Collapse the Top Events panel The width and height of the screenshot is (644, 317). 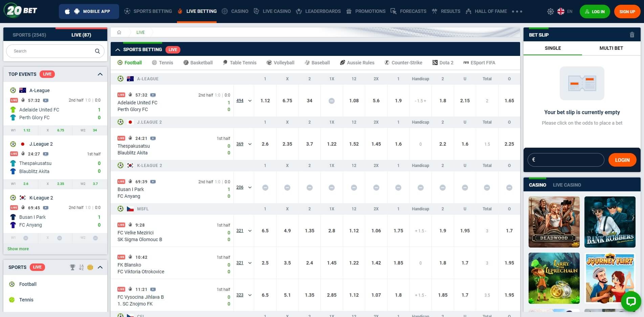100,74
